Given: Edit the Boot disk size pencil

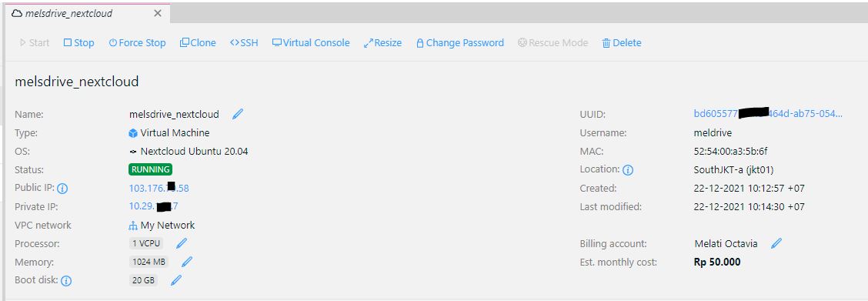Looking at the screenshot, I should (176, 280).
